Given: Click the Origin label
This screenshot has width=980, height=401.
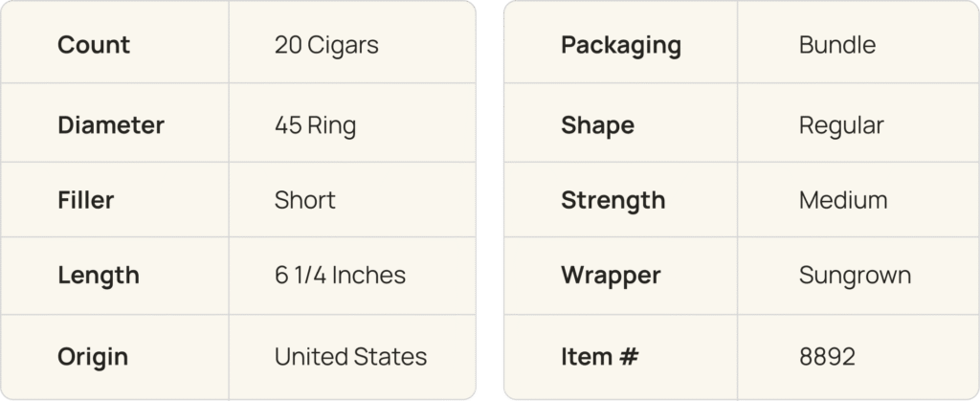Looking at the screenshot, I should pos(93,357).
